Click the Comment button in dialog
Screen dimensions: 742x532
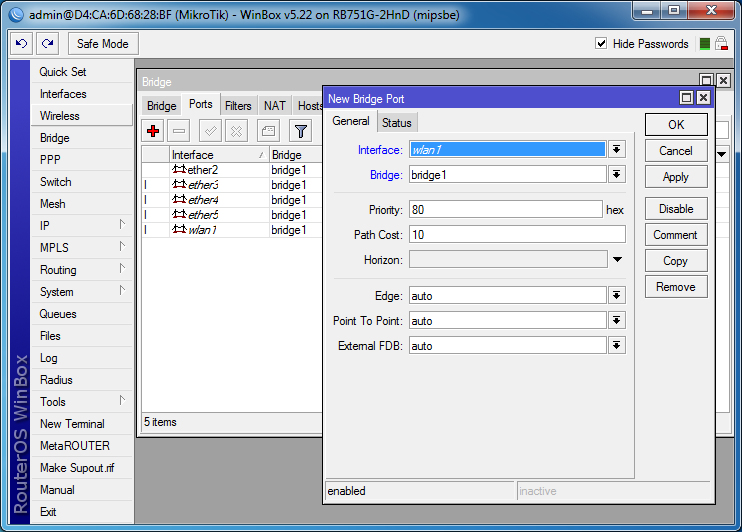click(x=676, y=235)
